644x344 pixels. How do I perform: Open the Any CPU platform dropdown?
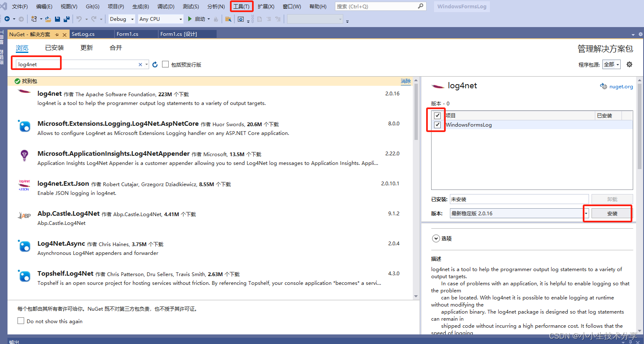coord(161,19)
